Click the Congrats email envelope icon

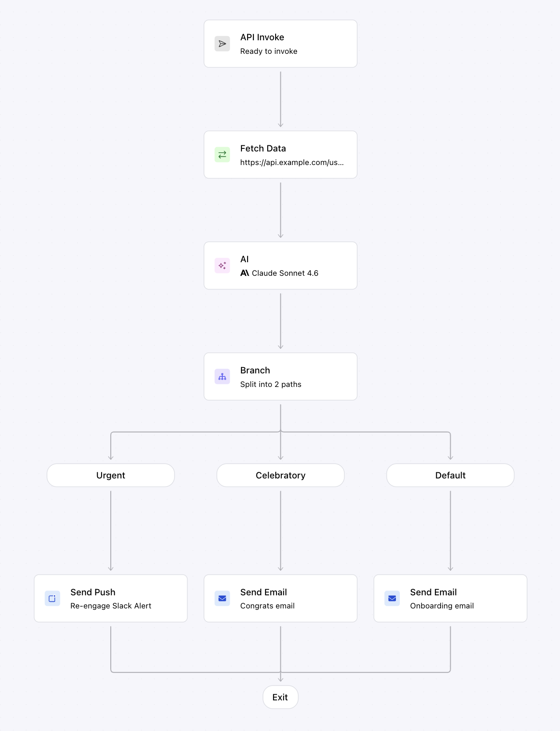pyautogui.click(x=222, y=598)
